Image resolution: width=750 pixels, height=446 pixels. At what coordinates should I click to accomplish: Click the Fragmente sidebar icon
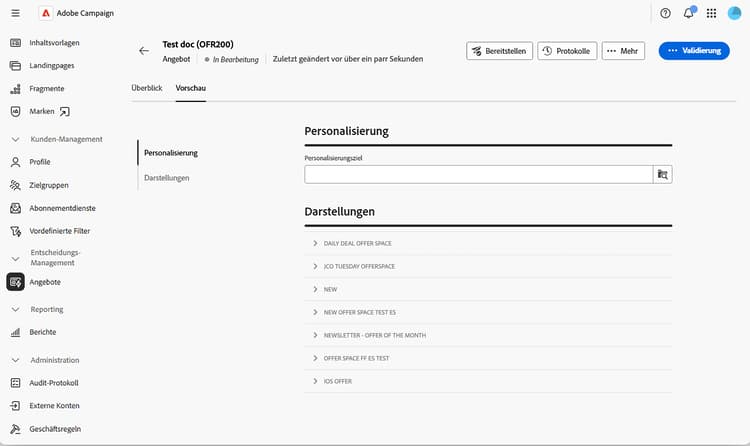[x=15, y=89]
